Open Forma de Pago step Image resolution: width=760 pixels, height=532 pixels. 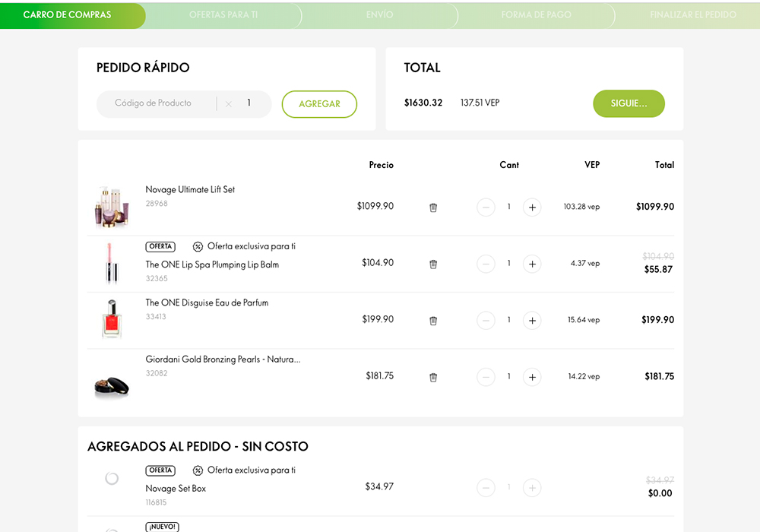click(536, 15)
